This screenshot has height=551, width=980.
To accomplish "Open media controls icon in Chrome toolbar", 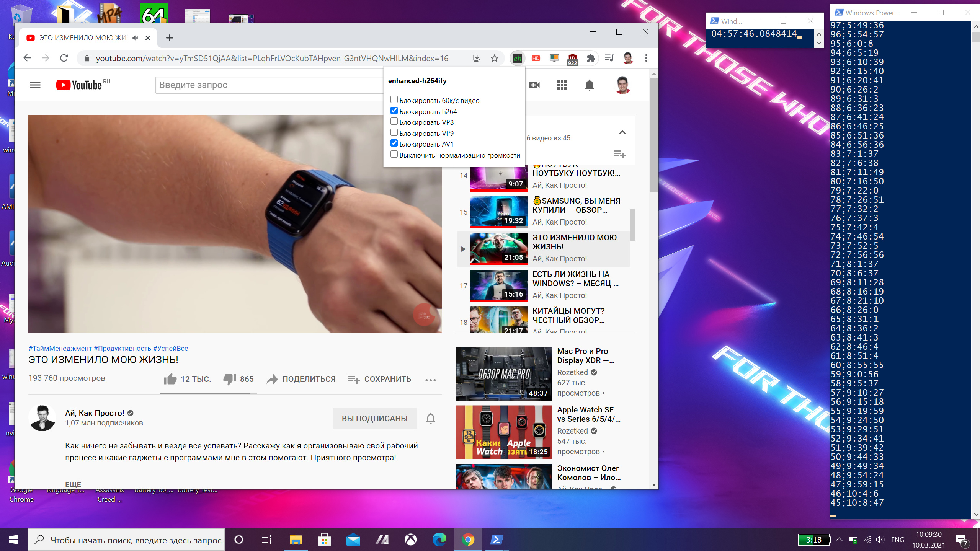I will pyautogui.click(x=609, y=58).
